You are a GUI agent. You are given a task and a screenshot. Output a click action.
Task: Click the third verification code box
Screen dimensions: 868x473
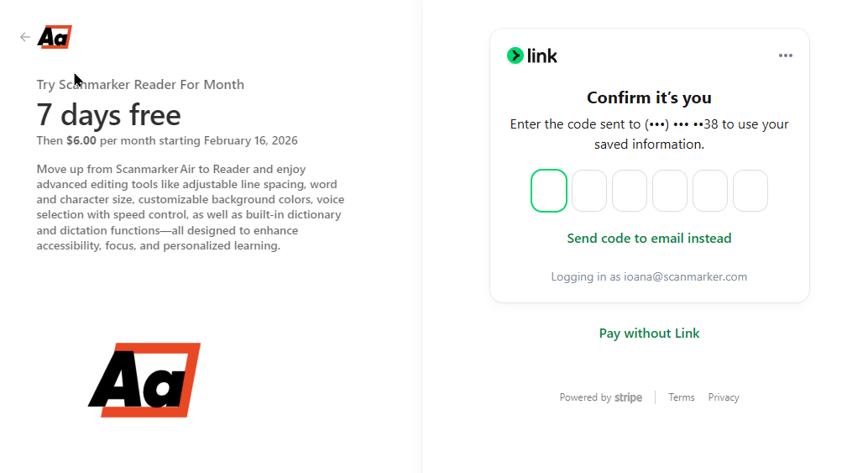630,191
